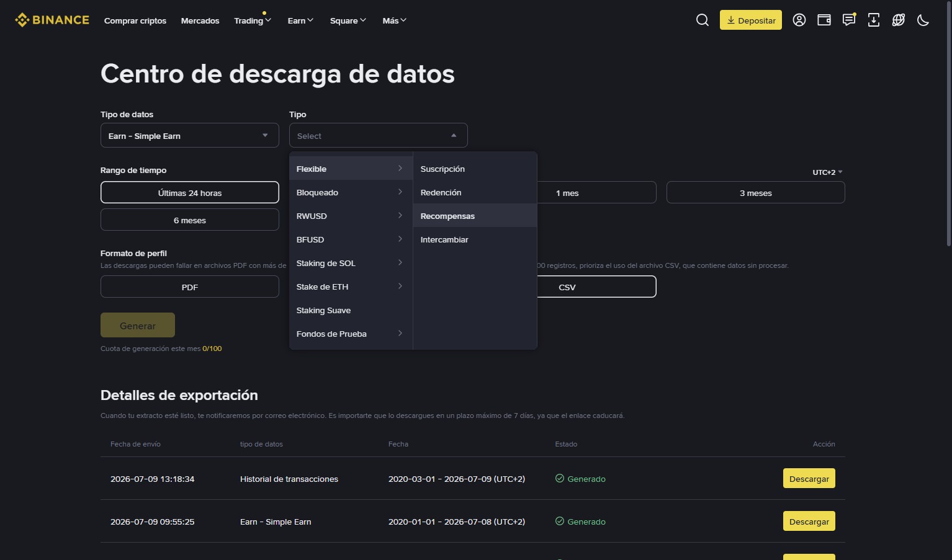Download the Historial de transacciones export
The height and width of the screenshot is (560, 952).
pyautogui.click(x=809, y=478)
